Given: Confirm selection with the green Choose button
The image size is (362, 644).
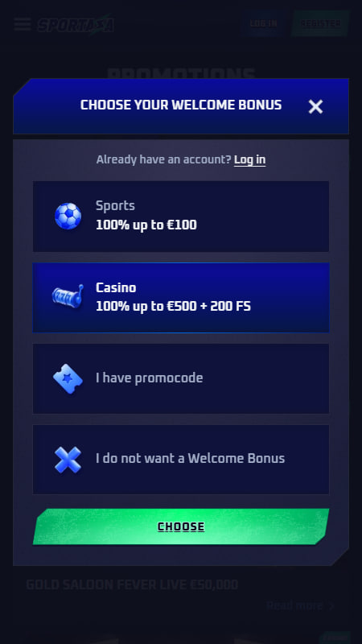Looking at the screenshot, I should [x=181, y=526].
